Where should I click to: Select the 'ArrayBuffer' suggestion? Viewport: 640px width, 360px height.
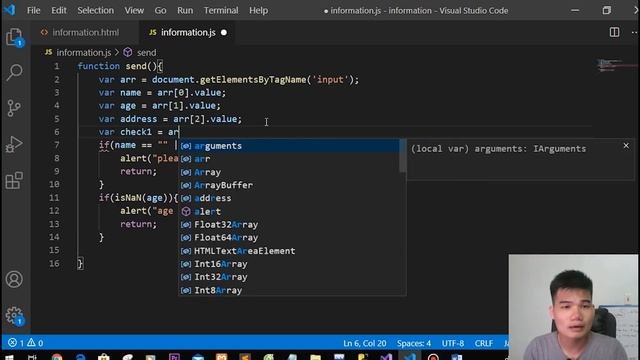(289, 185)
